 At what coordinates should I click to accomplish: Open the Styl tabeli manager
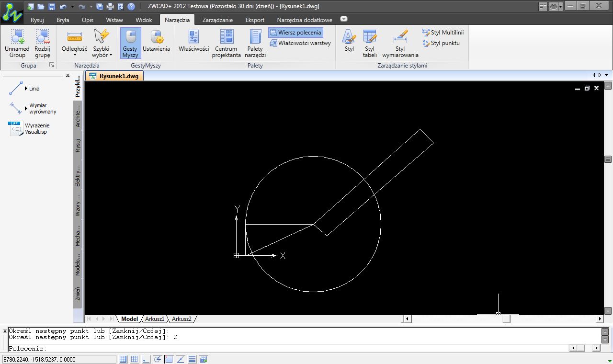pos(370,44)
